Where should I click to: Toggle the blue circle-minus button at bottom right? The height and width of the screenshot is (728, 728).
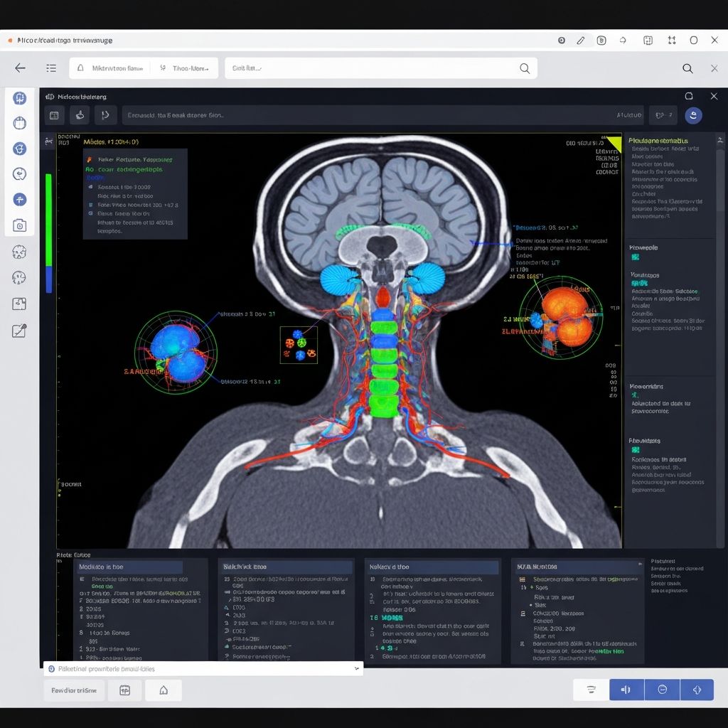[x=662, y=690]
